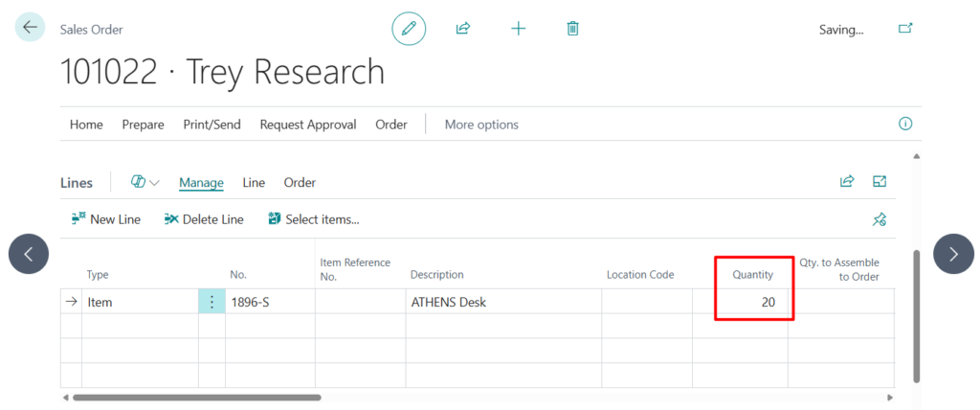
Task: Click the Delete Line button
Action: click(x=204, y=219)
